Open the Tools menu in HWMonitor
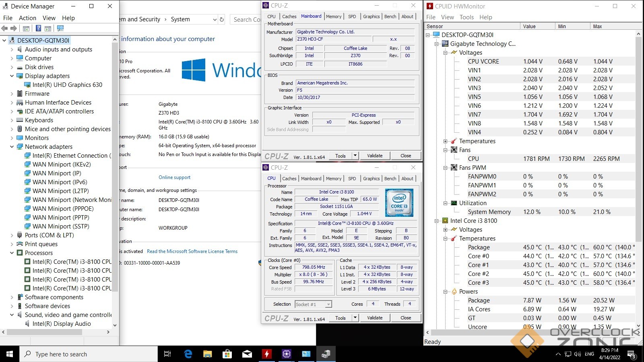The width and height of the screenshot is (644, 362). (466, 17)
